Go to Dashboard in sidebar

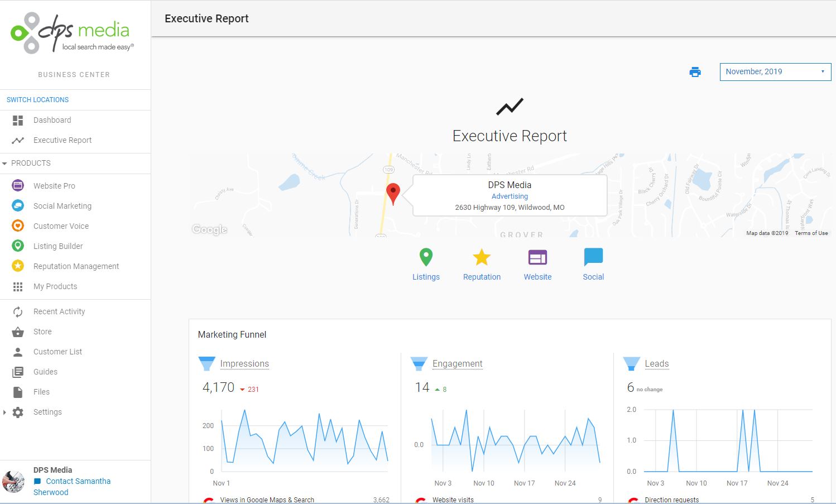click(52, 120)
